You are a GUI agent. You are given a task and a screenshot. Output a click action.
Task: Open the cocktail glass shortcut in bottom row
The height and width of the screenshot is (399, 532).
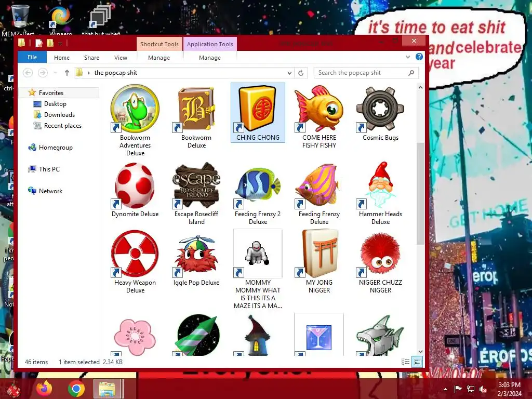tap(320, 335)
